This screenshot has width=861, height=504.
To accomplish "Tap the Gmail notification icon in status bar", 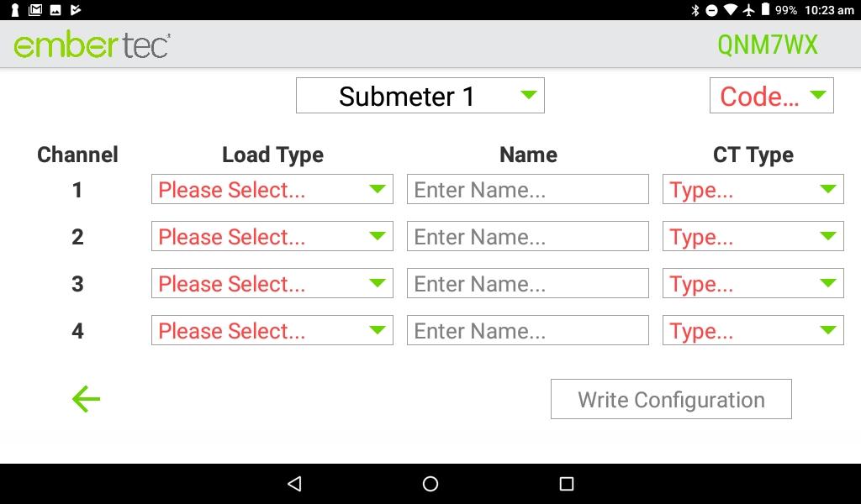I will [x=35, y=10].
